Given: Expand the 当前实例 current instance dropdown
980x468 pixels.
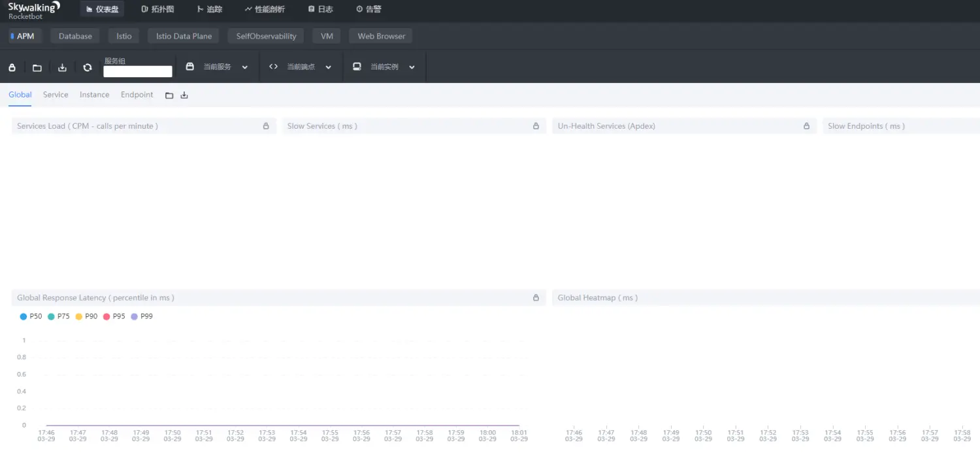Looking at the screenshot, I should 412,67.
